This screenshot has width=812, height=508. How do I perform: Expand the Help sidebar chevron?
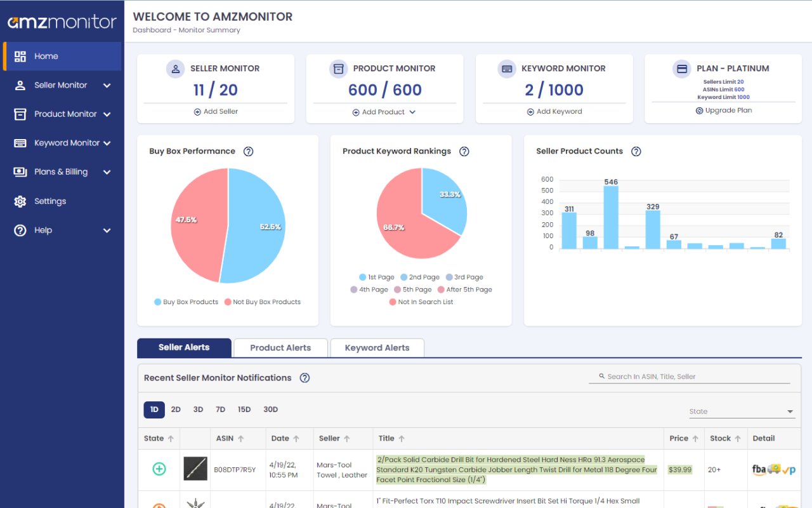pos(107,231)
